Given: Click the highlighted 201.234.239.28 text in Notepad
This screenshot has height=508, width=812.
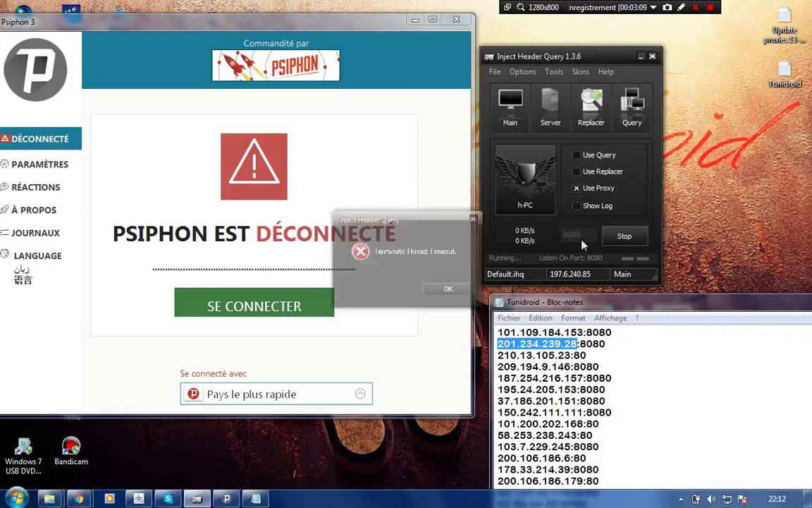Looking at the screenshot, I should 537,344.
